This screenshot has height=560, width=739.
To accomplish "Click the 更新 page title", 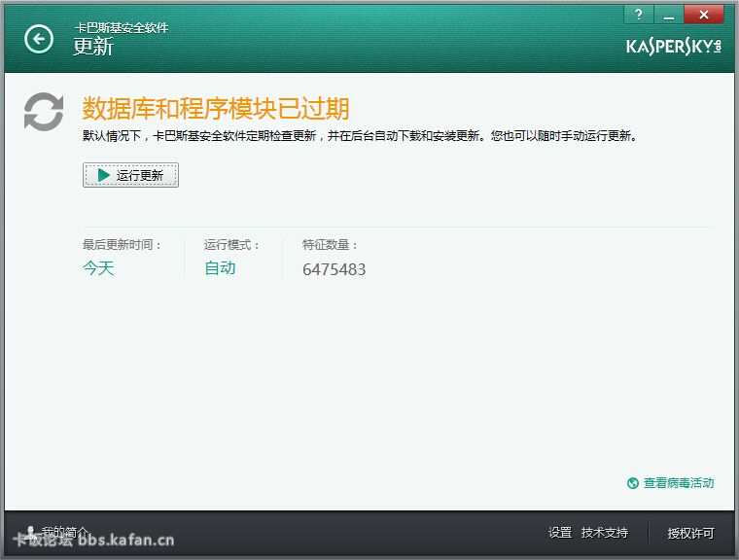I will click(x=93, y=47).
